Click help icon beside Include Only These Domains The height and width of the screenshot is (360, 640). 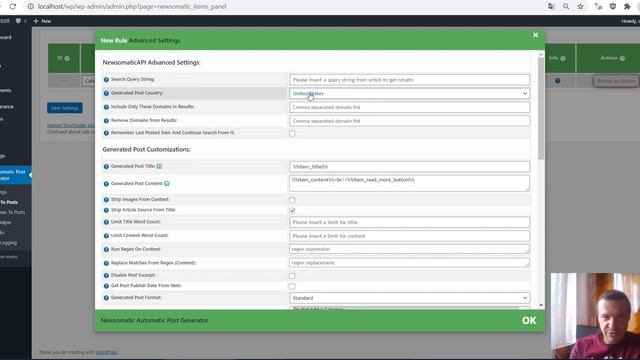[106, 107]
